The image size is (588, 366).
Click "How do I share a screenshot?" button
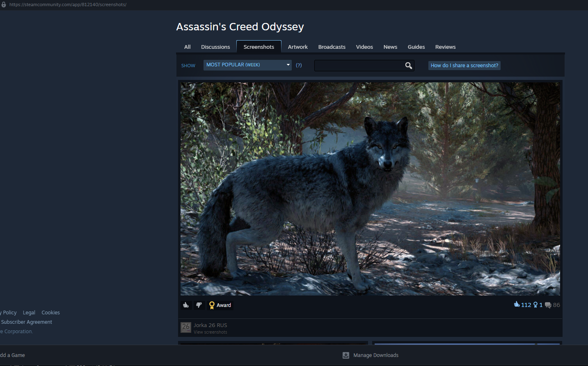pyautogui.click(x=464, y=66)
